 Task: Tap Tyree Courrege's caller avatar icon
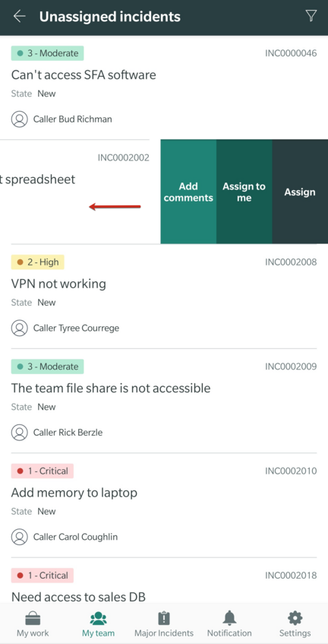pyautogui.click(x=19, y=328)
